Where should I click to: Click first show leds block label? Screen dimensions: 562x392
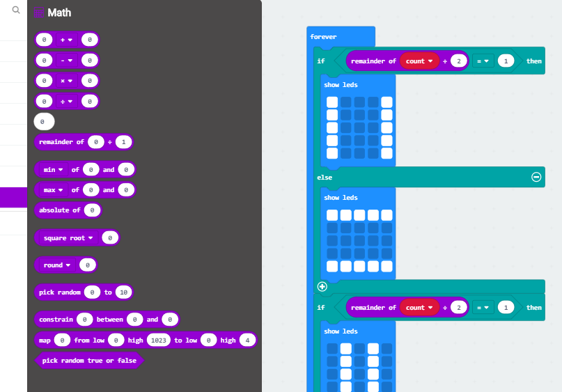pyautogui.click(x=341, y=85)
